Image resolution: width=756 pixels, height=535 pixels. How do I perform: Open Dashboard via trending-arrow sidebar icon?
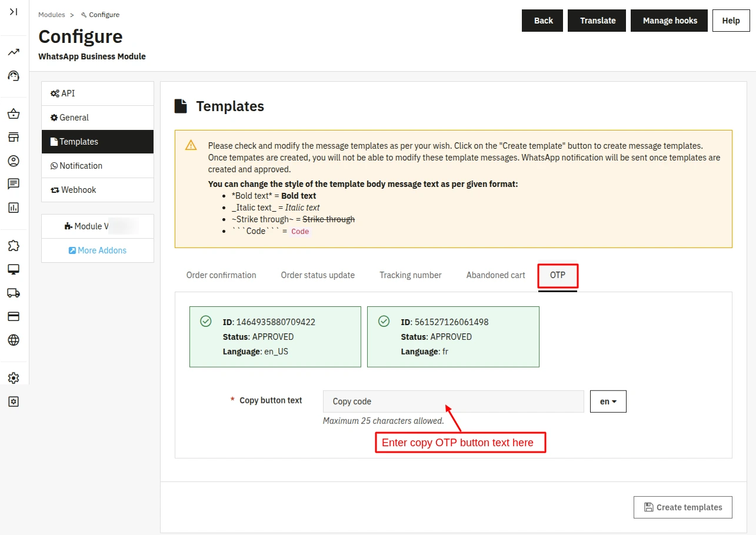point(14,52)
